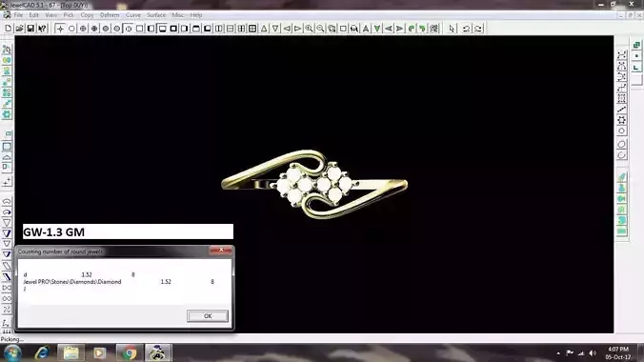Open the Edit menu
The height and width of the screenshot is (362, 644).
(x=33, y=15)
